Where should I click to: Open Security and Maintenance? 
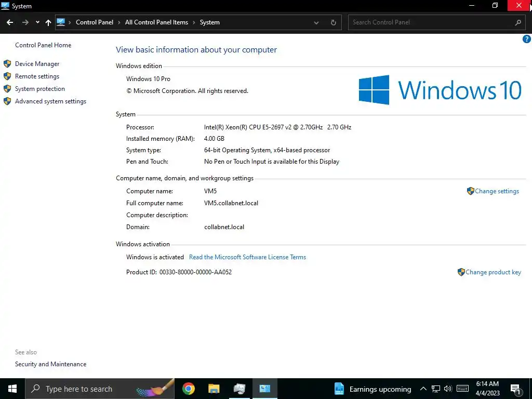point(50,364)
